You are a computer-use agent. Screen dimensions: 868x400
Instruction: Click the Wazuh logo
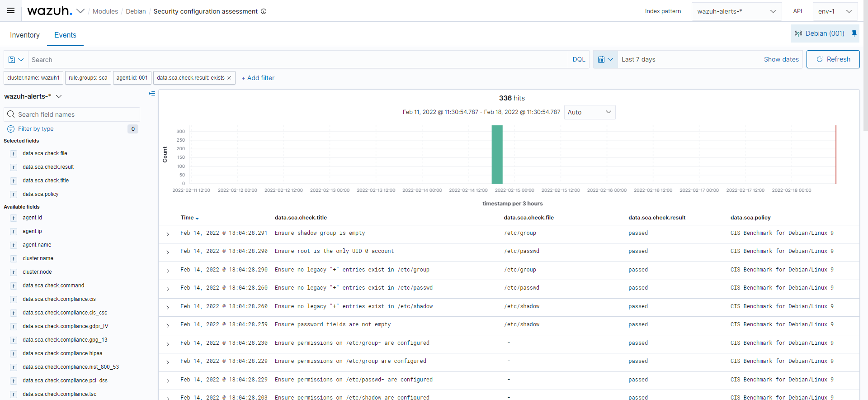point(50,11)
